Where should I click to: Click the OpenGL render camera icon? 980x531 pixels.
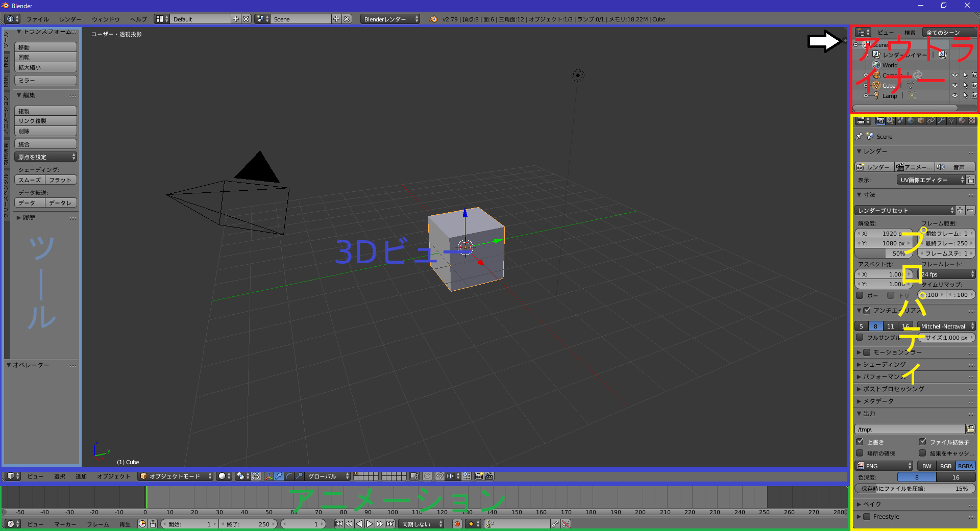tap(479, 476)
